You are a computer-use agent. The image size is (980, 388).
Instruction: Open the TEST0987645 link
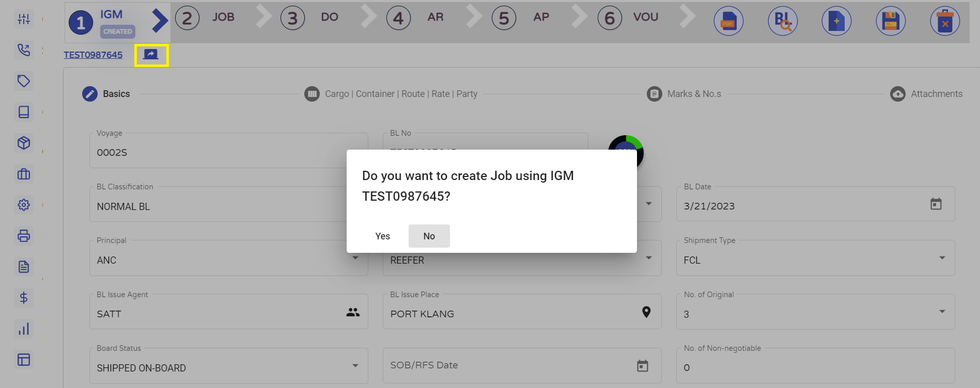coord(93,55)
